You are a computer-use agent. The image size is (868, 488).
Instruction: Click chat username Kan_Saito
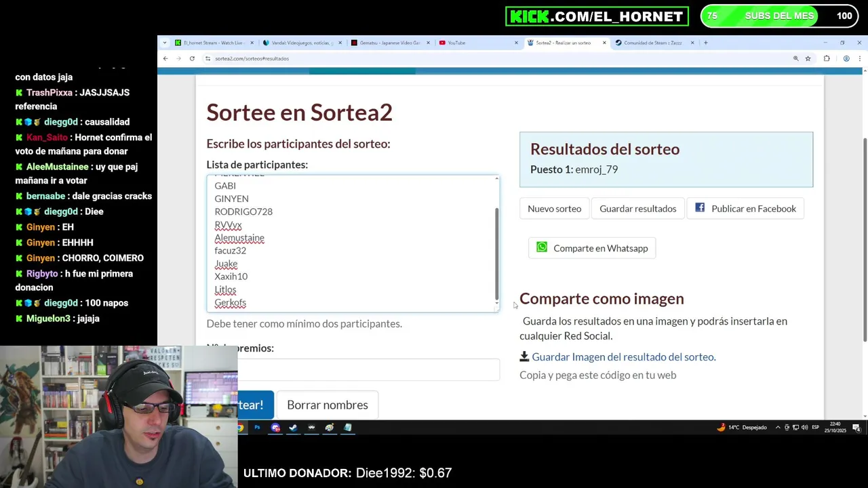47,138
